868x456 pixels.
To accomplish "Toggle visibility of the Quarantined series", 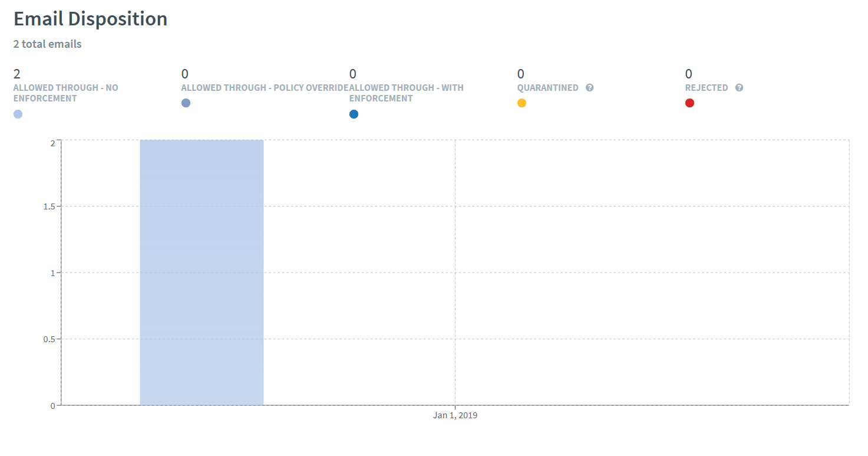I will 547,87.
